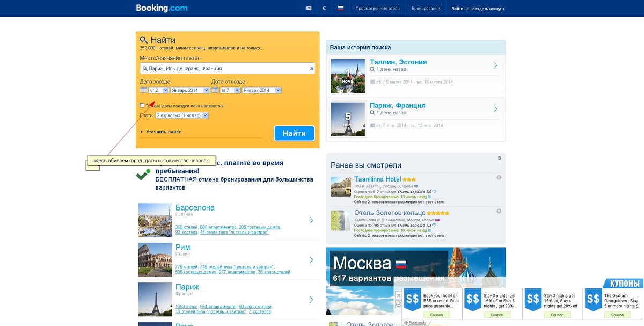Click the trash icon to clear viewed hotels
Viewport: 644px width, 326px height.
pyautogui.click(x=500, y=158)
